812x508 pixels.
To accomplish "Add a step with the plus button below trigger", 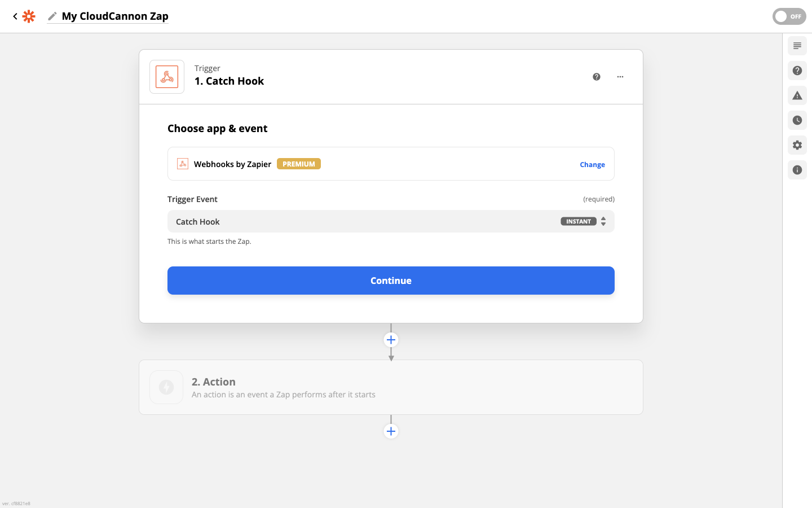I will [391, 339].
